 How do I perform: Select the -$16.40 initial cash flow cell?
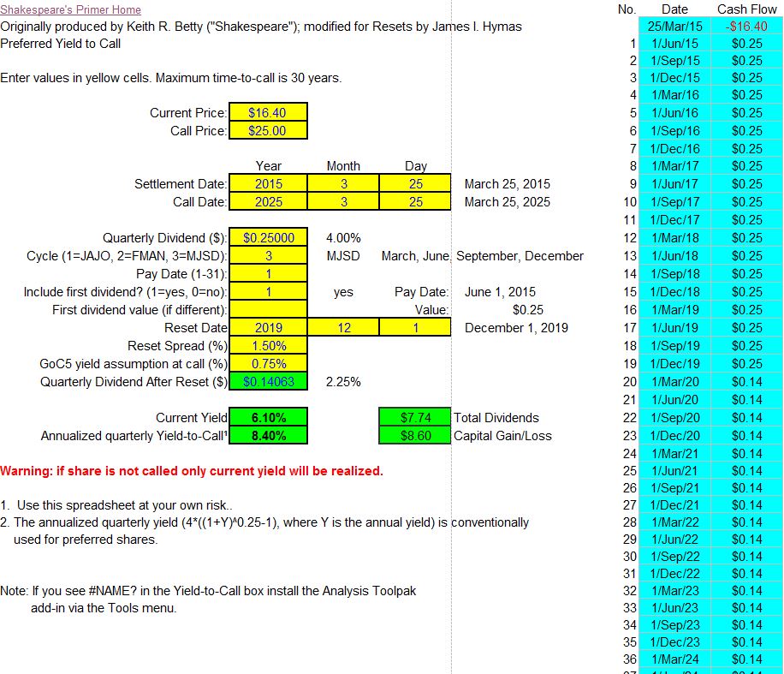(x=746, y=27)
